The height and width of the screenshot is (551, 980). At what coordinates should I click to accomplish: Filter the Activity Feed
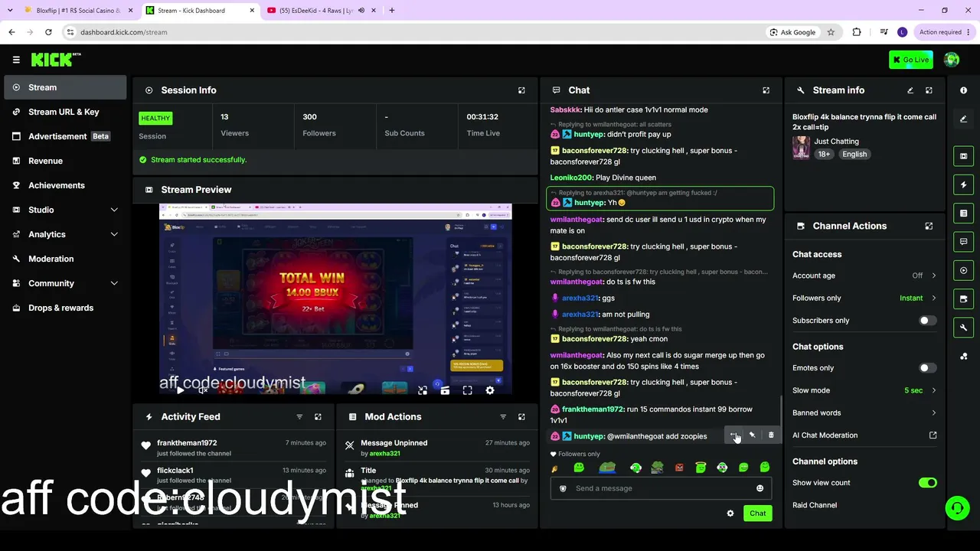[x=299, y=417]
